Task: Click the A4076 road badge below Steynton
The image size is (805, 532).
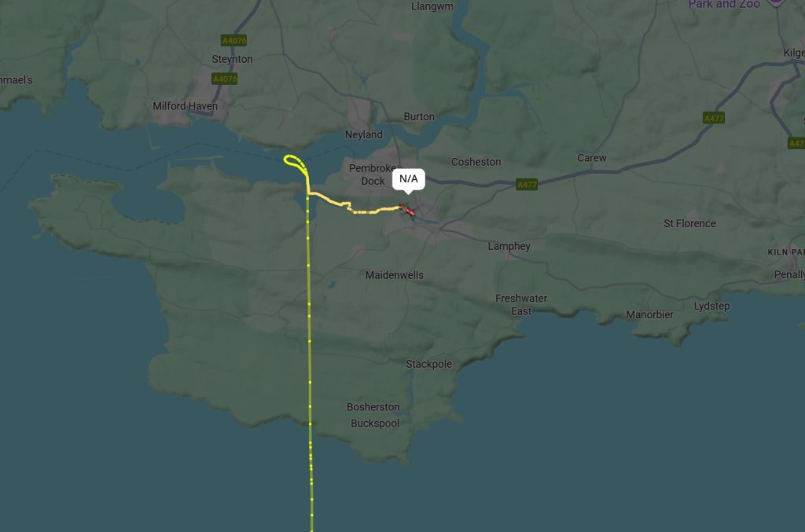Action: (224, 79)
